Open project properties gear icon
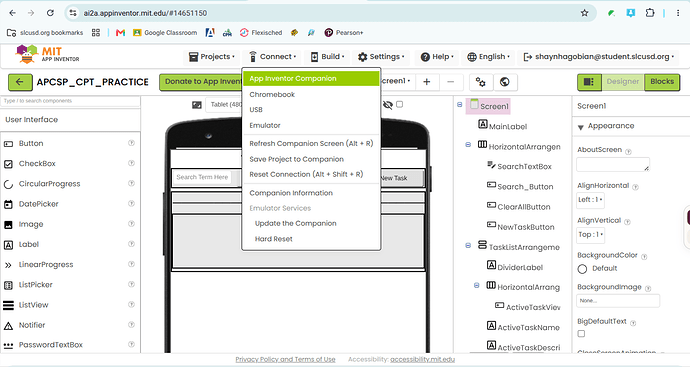Screen dimensions: 690x367 click(481, 82)
